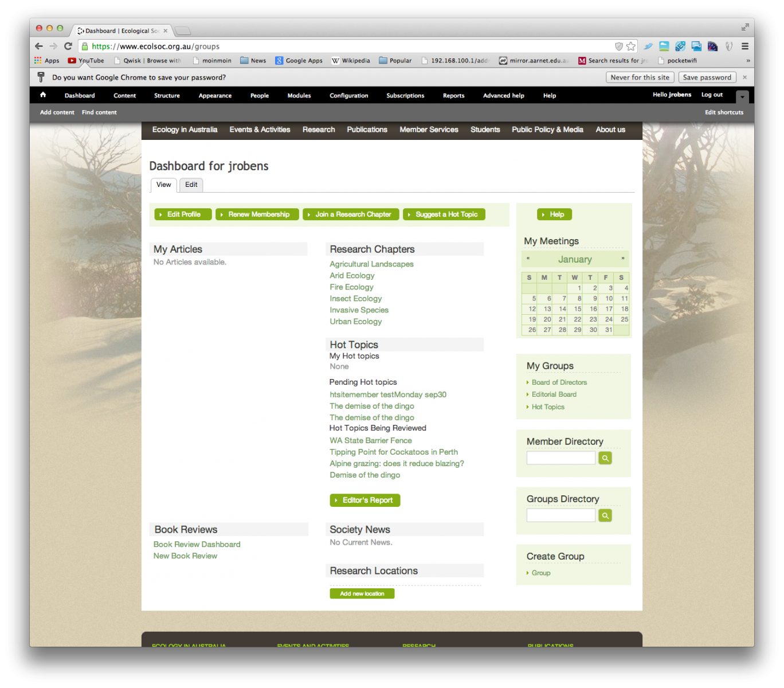Open the Google Apps bookmark

(x=299, y=60)
